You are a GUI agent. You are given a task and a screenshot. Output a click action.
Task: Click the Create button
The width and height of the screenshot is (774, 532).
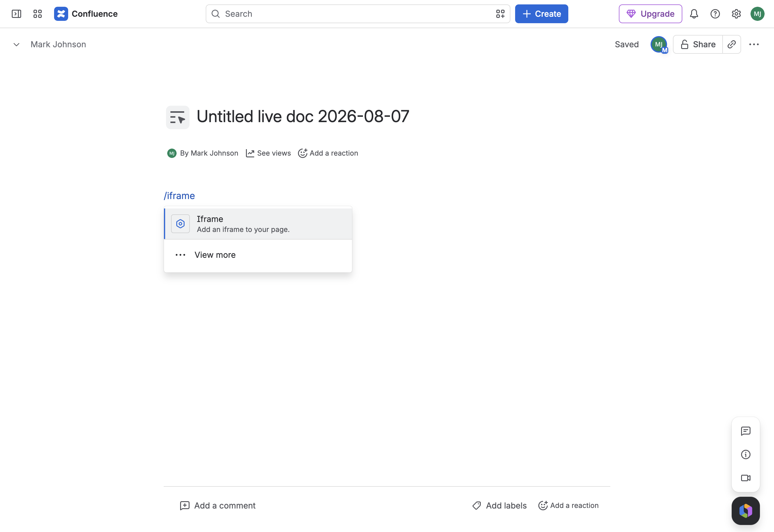pyautogui.click(x=542, y=14)
